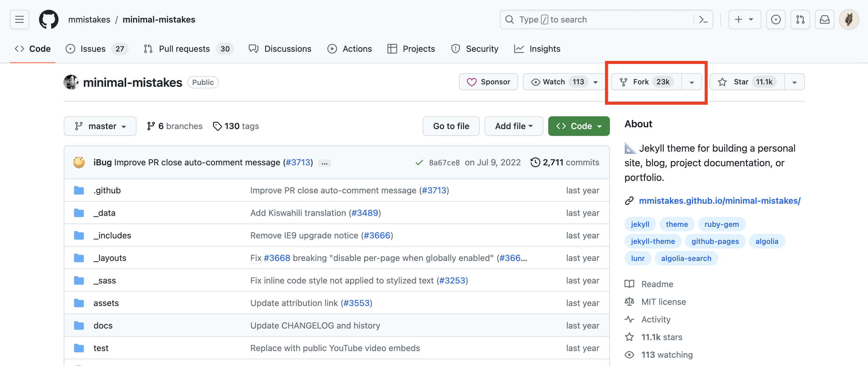Image resolution: width=868 pixels, height=366 pixels.
Task: View the 113 watching link
Action: [x=658, y=354]
